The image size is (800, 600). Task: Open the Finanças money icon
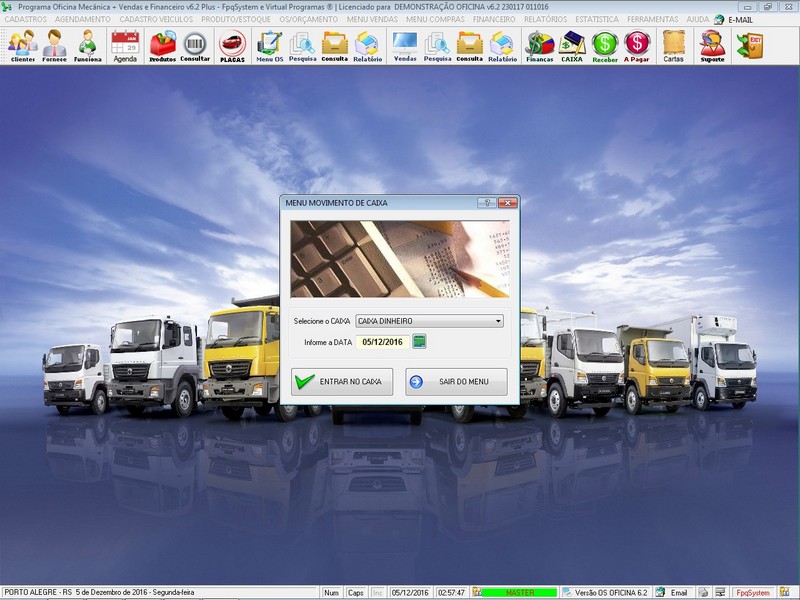coord(540,45)
